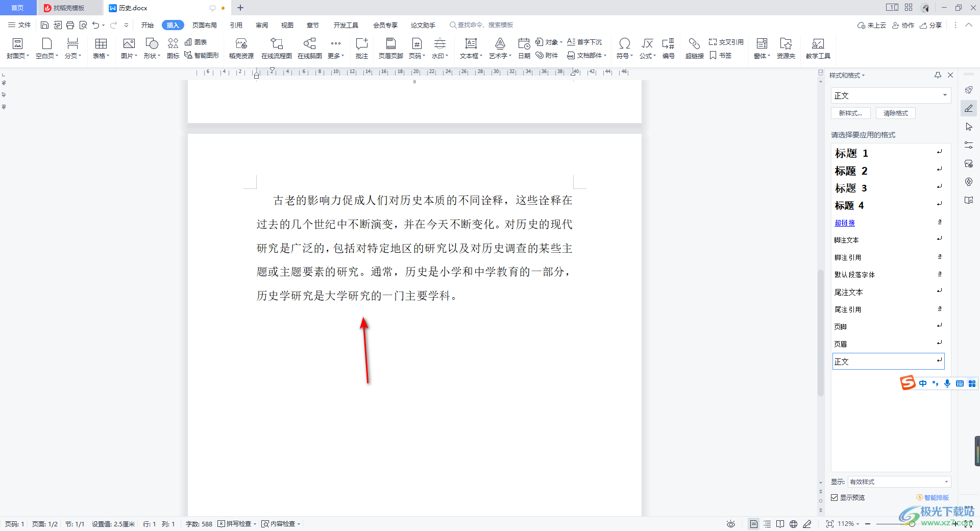This screenshot has height=531, width=980.
Task: Open the table insert tool
Action: coord(101,49)
